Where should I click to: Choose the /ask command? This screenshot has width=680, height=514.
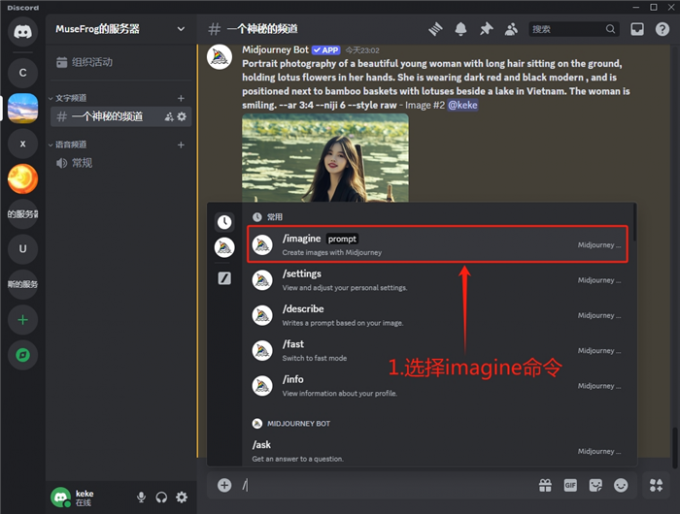click(437, 451)
